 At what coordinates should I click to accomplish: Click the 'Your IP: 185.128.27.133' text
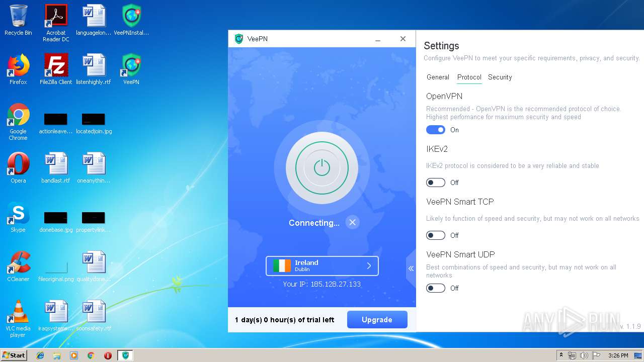pos(322,284)
